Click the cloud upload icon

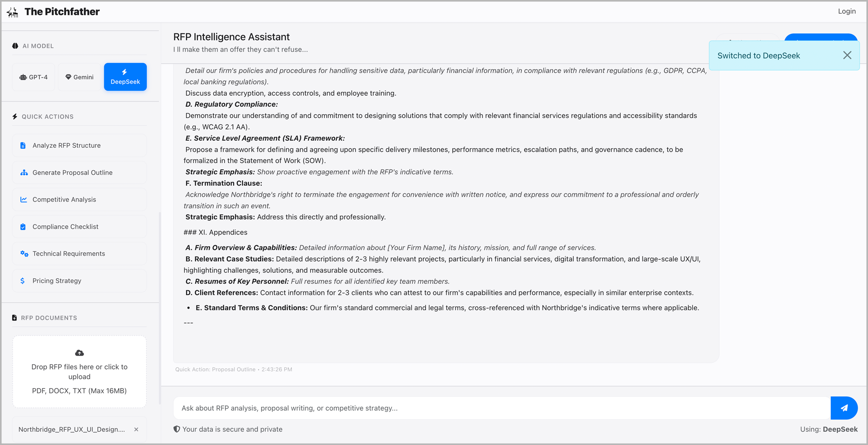[80, 353]
